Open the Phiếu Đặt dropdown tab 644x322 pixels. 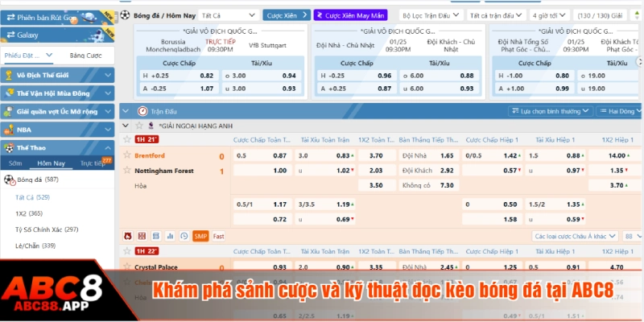28,56
